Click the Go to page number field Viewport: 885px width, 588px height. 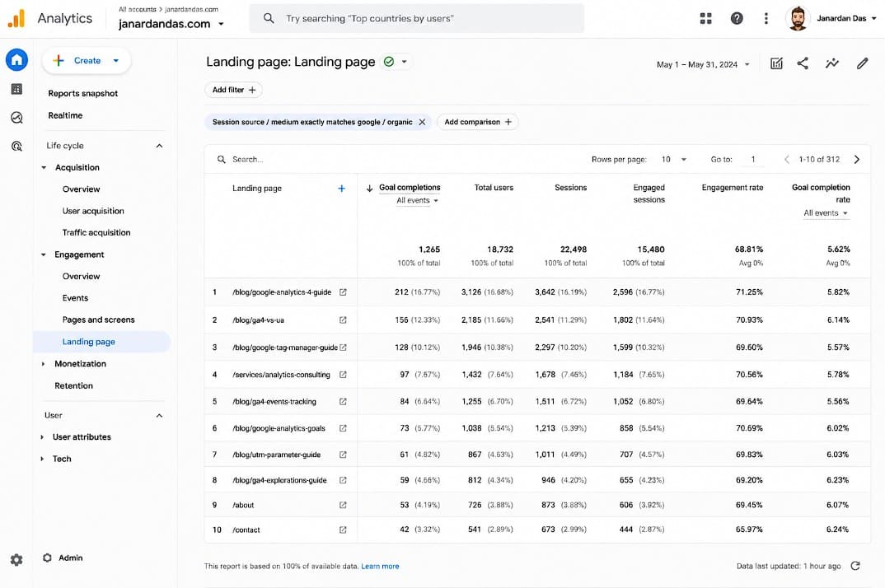(x=753, y=160)
